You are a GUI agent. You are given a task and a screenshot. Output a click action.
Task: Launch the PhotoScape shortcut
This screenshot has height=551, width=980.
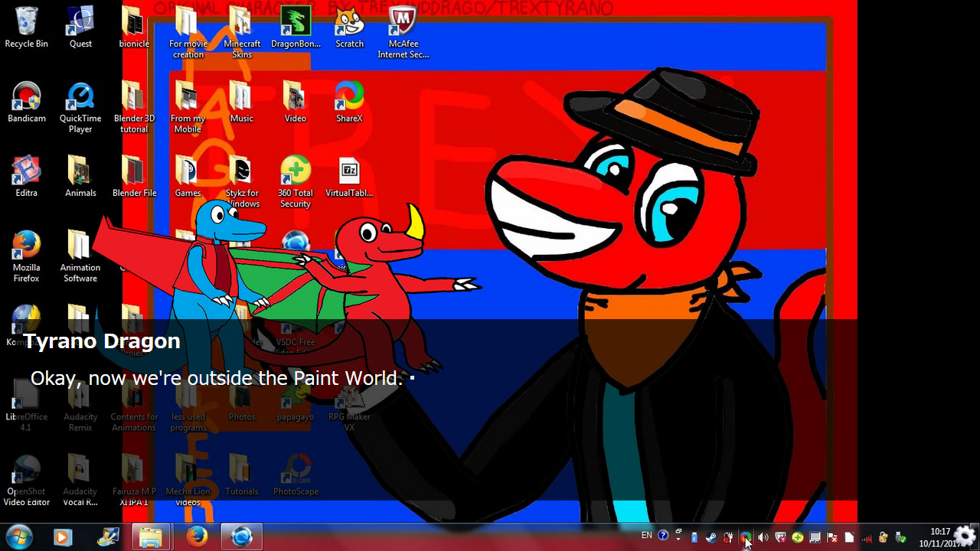point(296,475)
